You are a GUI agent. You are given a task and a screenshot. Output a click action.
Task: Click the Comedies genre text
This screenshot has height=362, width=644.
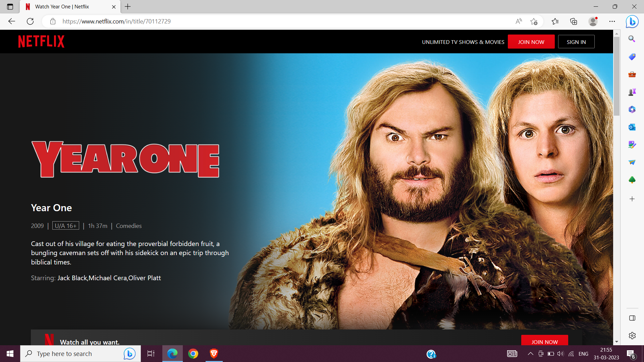click(129, 226)
